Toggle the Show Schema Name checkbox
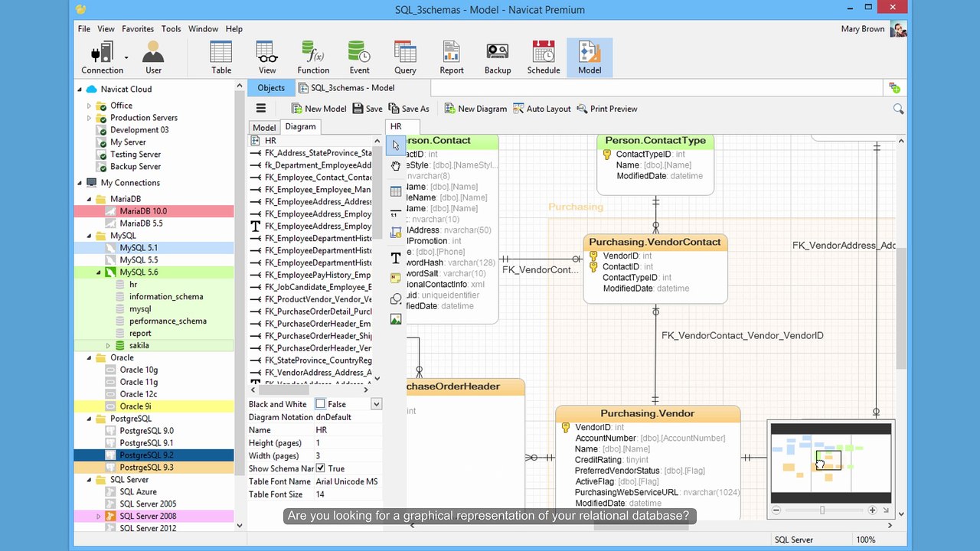 [x=320, y=468]
